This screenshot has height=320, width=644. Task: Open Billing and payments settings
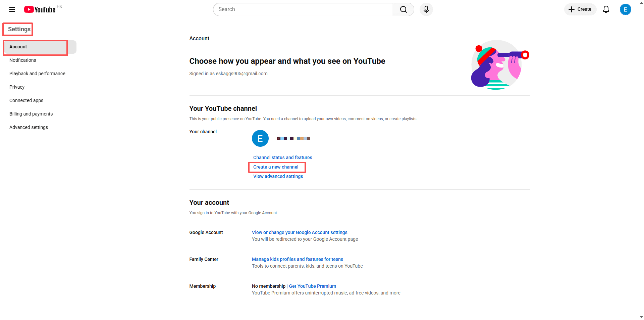click(40, 114)
